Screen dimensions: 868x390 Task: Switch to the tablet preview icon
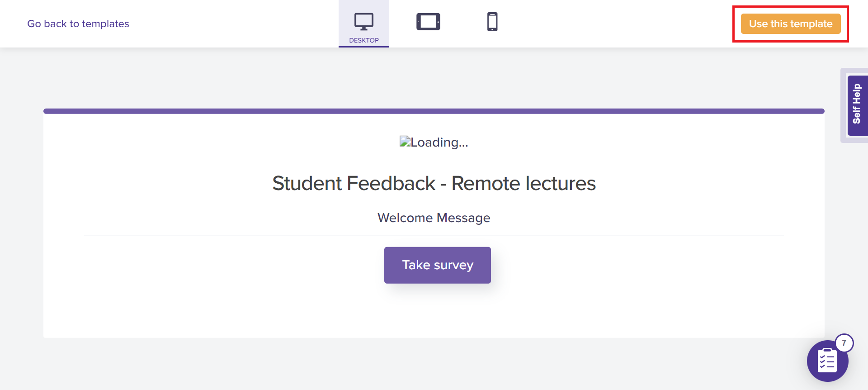pyautogui.click(x=428, y=22)
